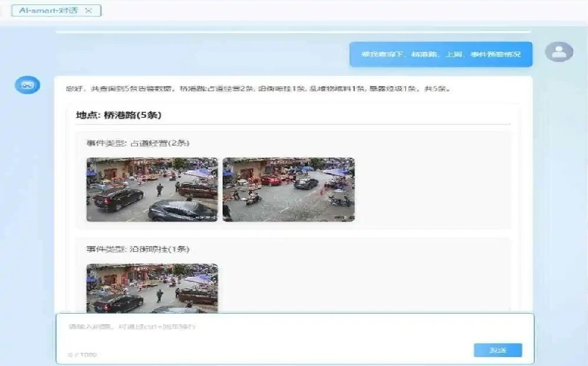Click the AI bot avatar icon
Image resolution: width=588 pixels, height=366 pixels.
27,85
